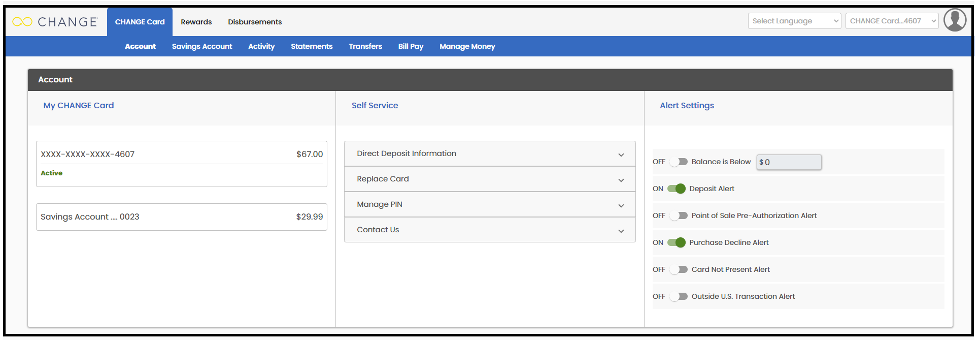The image size is (980, 340).
Task: Expand Direct Deposit Information section
Action: point(490,153)
